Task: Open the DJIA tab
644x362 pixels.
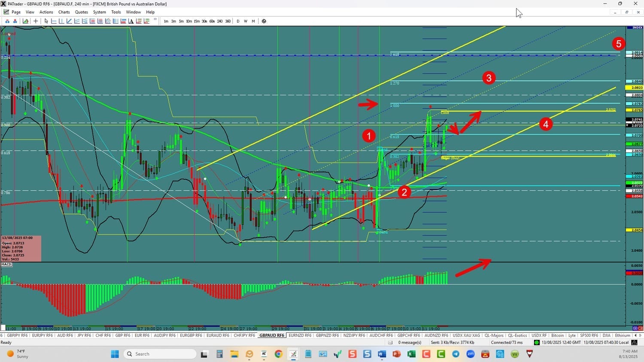Action: (x=606, y=335)
